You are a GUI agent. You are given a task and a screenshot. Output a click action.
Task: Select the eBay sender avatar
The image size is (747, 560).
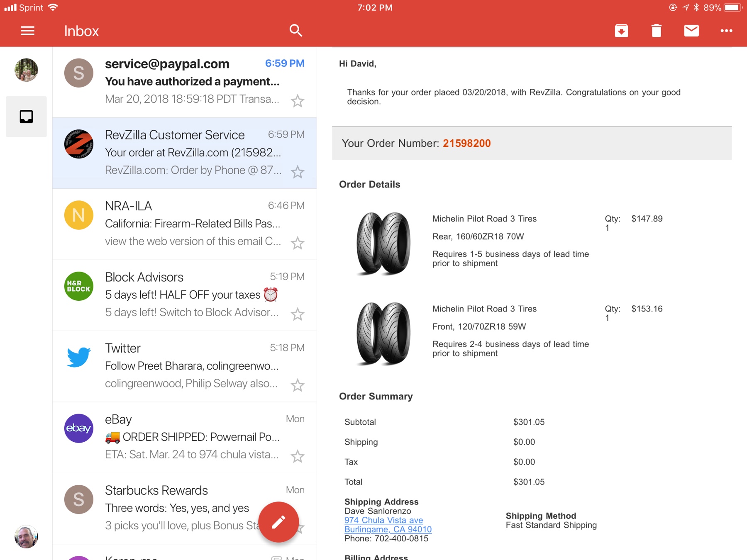[79, 429]
